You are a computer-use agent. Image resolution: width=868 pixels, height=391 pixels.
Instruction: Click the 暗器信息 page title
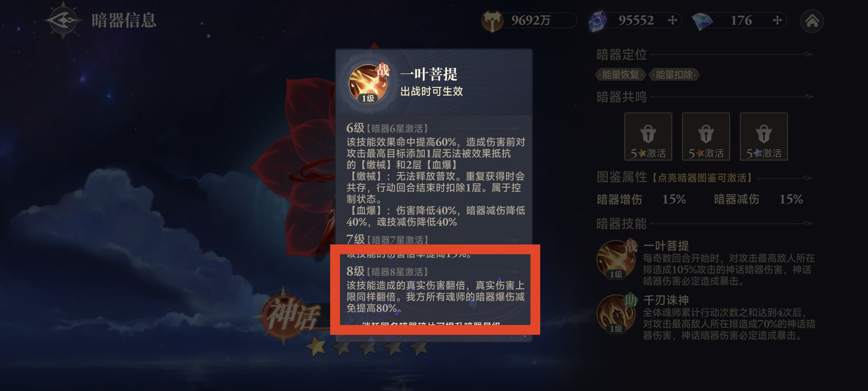tap(124, 20)
